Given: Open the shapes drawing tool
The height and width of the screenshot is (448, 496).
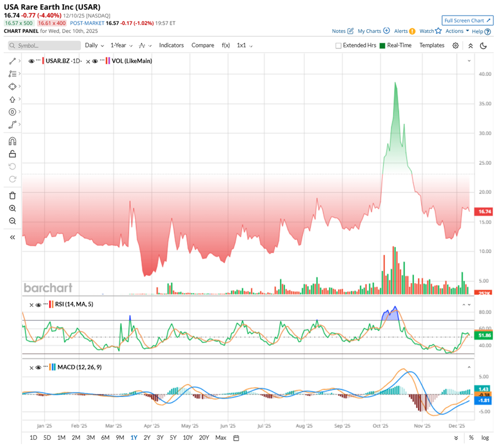Looking at the screenshot, I should pos(12,86).
